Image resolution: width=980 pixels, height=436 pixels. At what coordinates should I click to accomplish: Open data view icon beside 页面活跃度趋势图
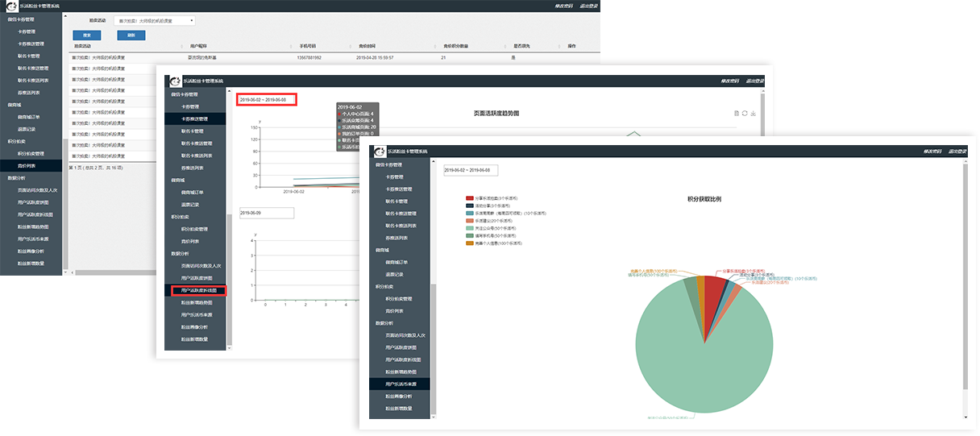coord(737,114)
